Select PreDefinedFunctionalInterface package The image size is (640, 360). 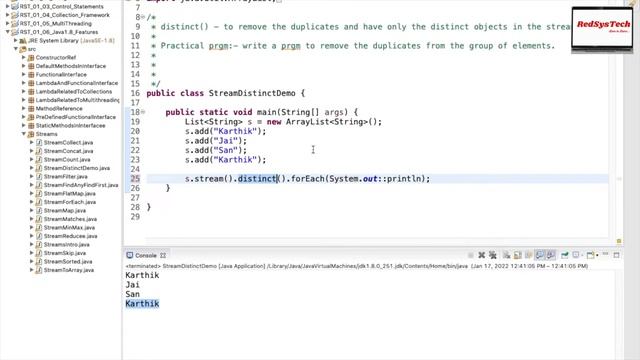pos(76,117)
